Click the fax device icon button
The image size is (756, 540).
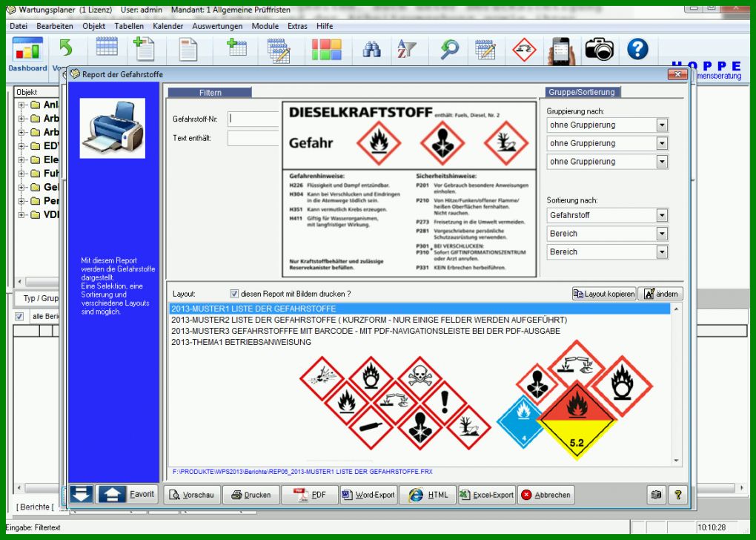[x=656, y=495]
